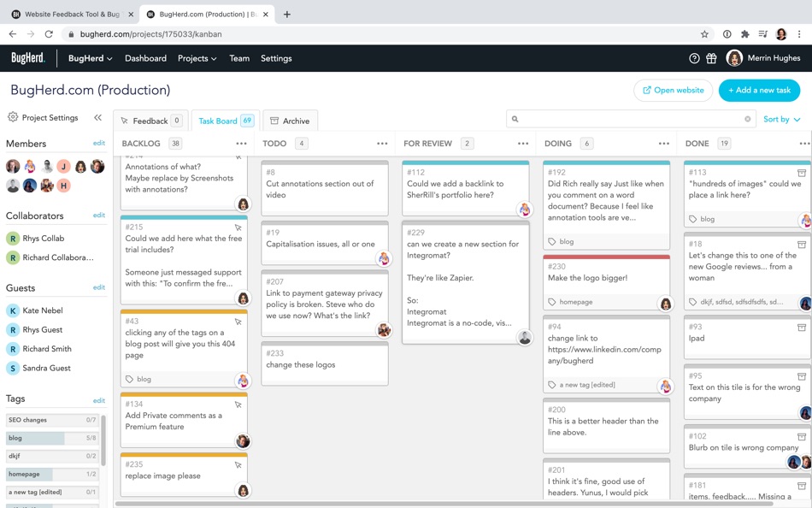Viewport: 812px width, 508px height.
Task: Click assignee avatar on task #207
Action: (384, 329)
